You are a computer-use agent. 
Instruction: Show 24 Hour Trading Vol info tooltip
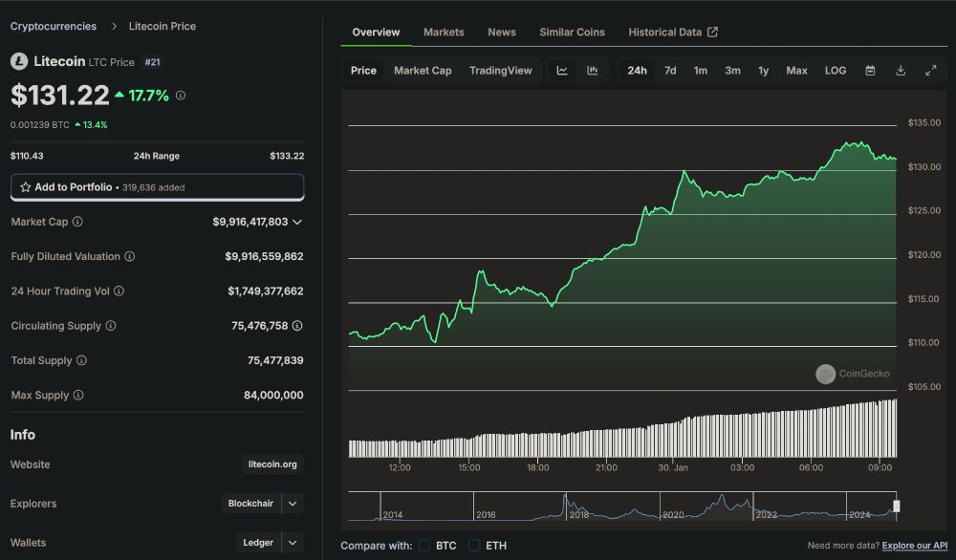point(119,291)
